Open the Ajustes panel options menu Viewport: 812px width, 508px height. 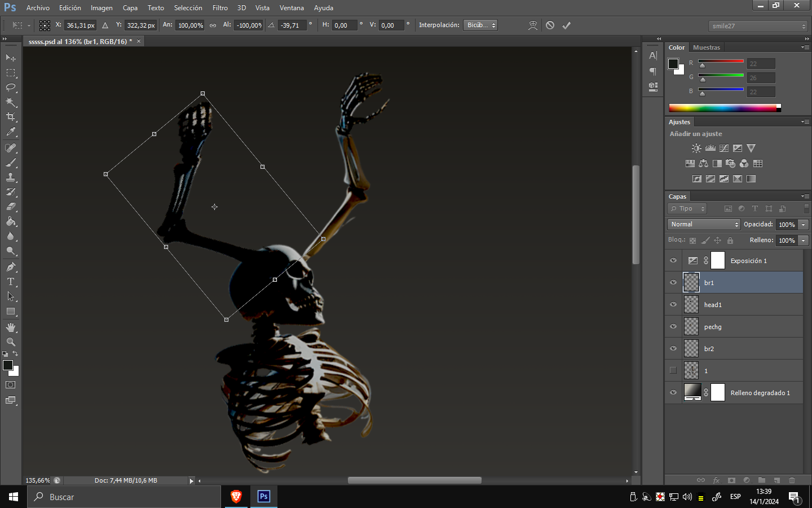click(805, 122)
